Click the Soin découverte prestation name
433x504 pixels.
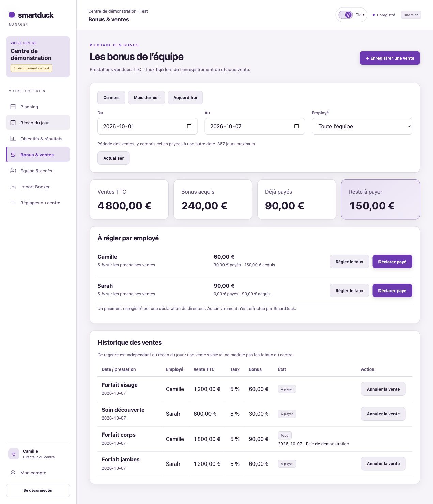(x=123, y=410)
